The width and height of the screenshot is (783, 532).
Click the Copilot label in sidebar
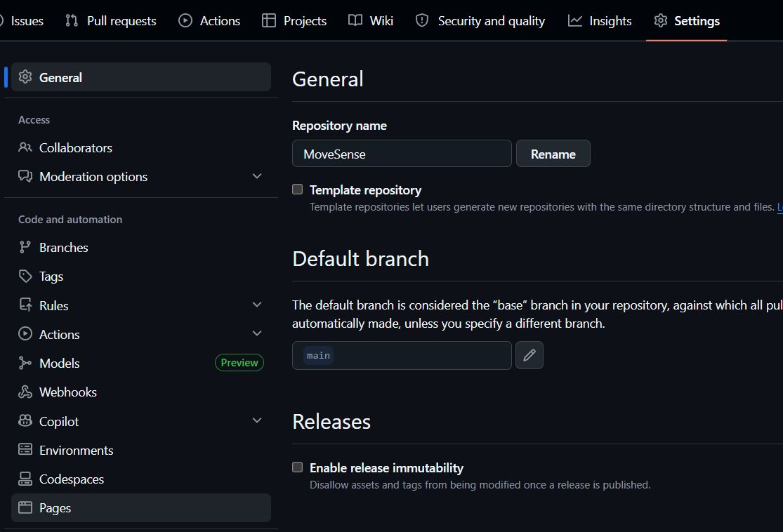pos(59,422)
